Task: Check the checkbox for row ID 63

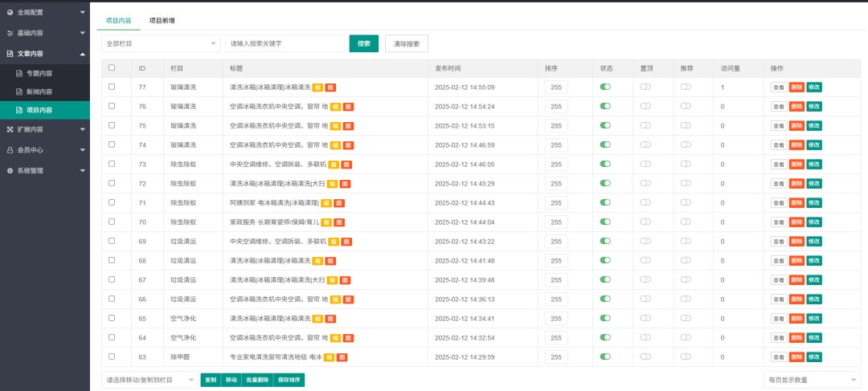Action: tap(112, 356)
